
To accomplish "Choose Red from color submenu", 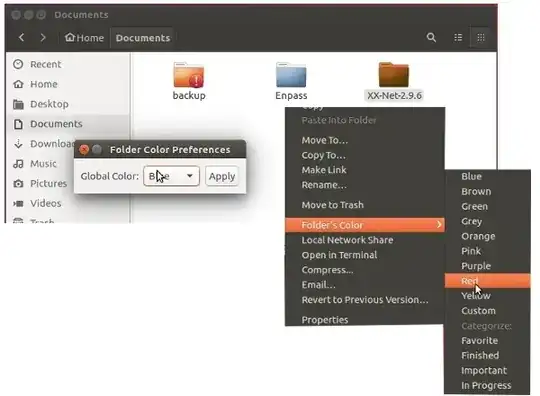I will [x=487, y=281].
